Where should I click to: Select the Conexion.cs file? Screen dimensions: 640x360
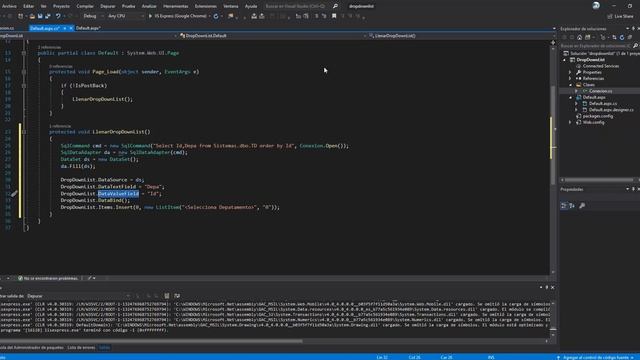coord(600,91)
